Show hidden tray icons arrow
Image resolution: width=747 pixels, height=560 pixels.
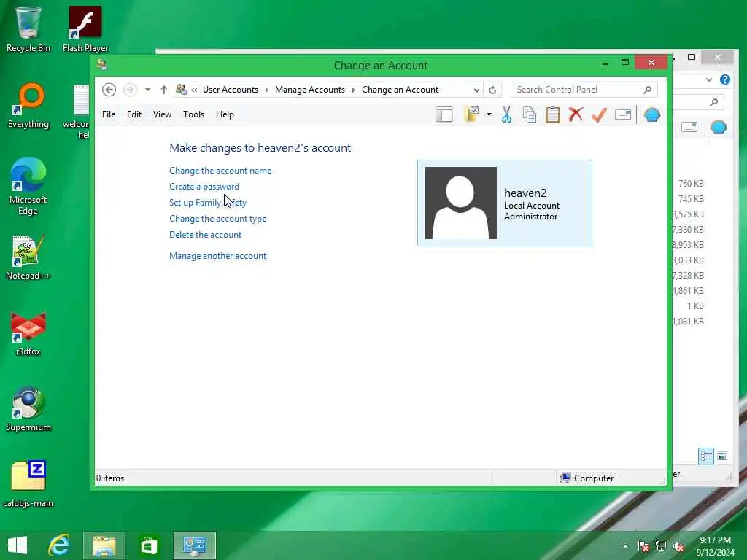625,546
